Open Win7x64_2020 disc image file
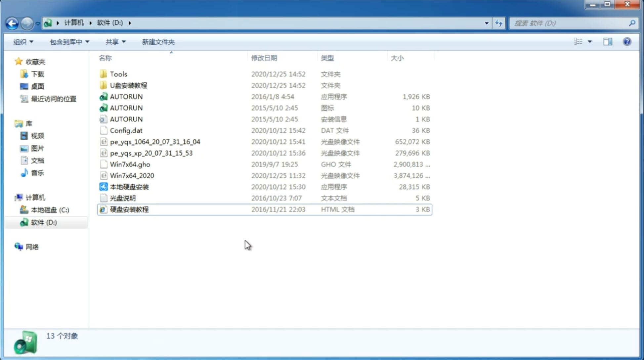 pos(132,176)
